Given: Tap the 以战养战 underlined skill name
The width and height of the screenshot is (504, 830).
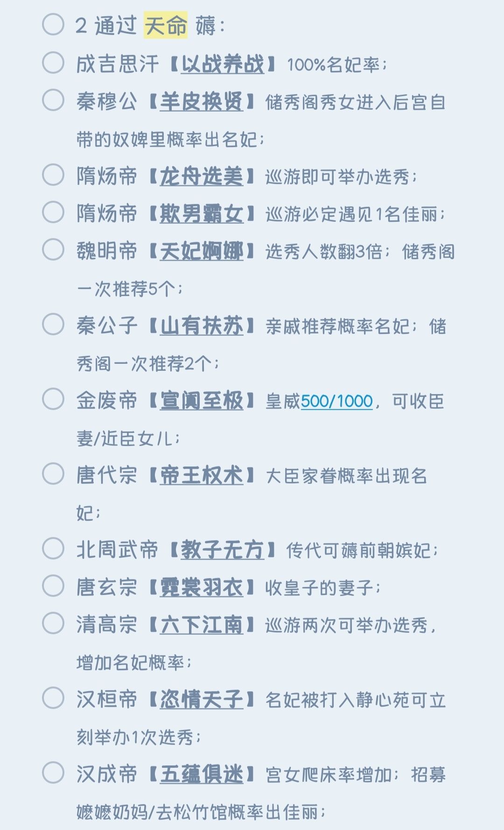Looking at the screenshot, I should coord(222,64).
